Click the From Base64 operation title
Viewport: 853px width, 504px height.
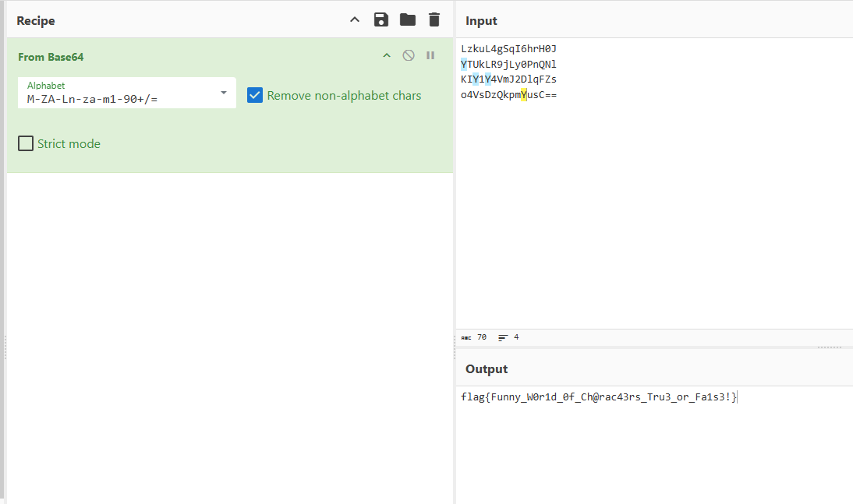[51, 57]
